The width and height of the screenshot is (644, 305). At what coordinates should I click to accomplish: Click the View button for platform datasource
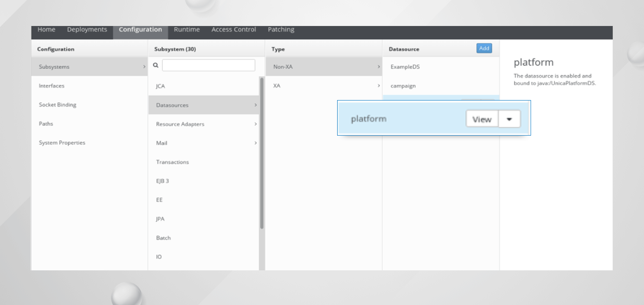point(482,119)
